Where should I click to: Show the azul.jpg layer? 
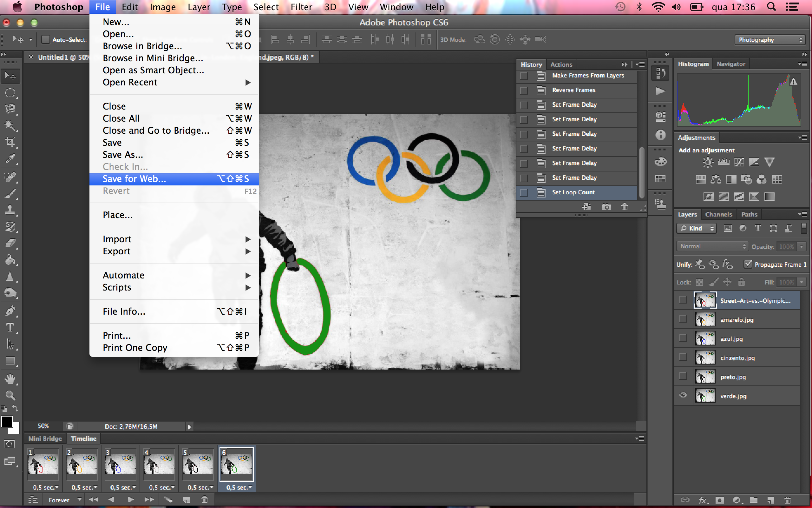(683, 338)
